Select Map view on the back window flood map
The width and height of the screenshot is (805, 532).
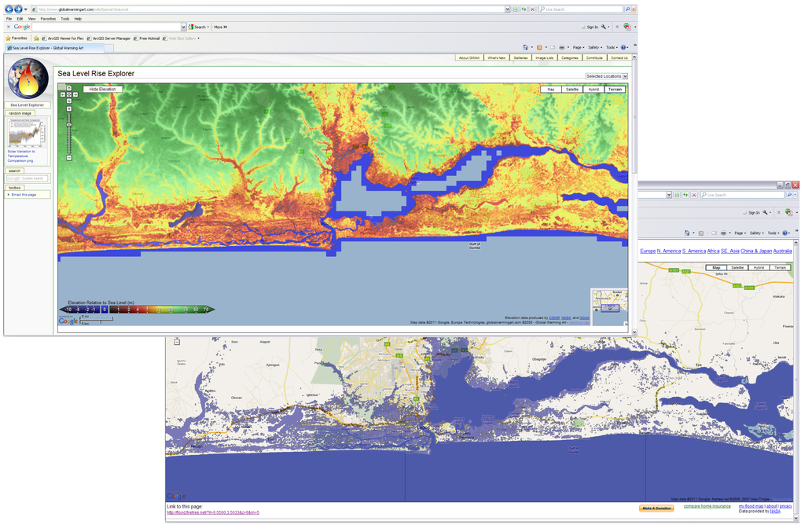pos(716,267)
